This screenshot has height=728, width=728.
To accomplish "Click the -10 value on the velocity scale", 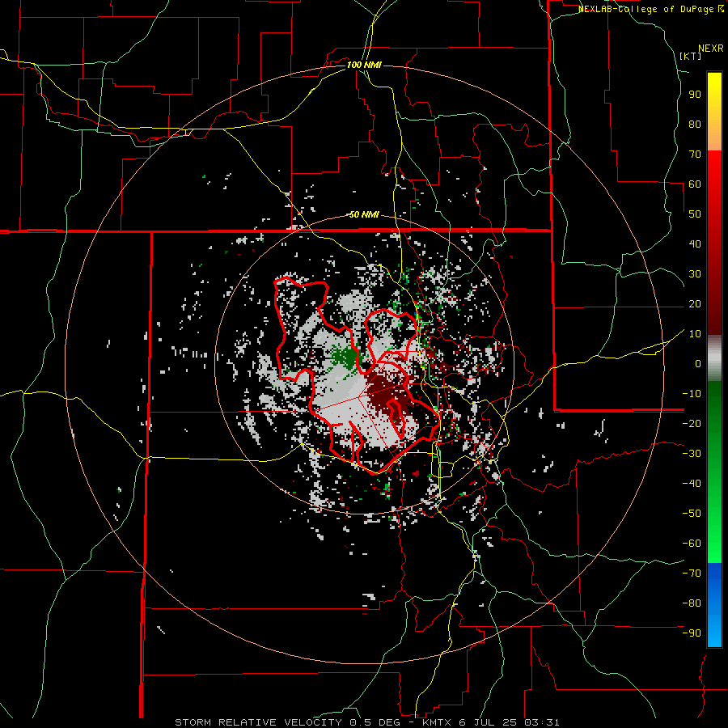I will click(692, 394).
